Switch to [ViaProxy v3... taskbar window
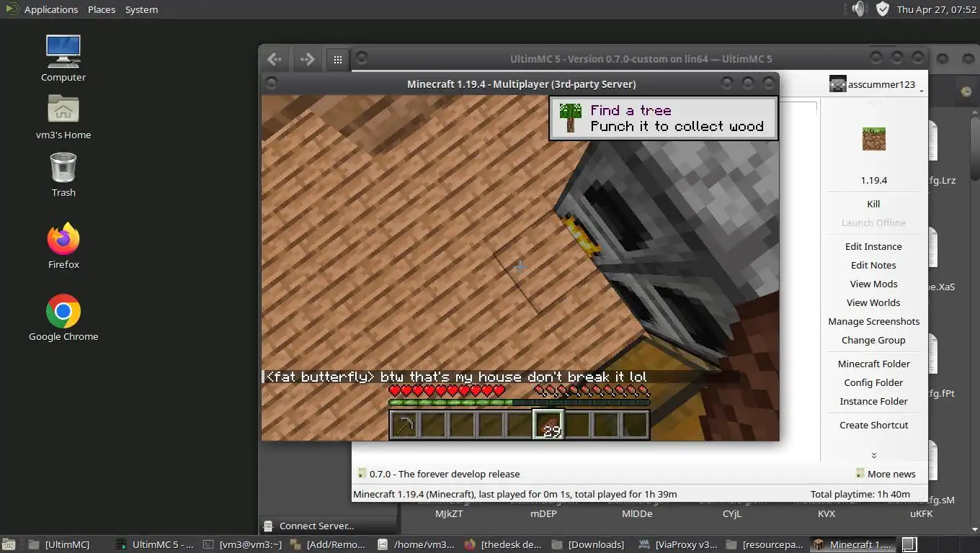The image size is (980, 553). (x=679, y=544)
